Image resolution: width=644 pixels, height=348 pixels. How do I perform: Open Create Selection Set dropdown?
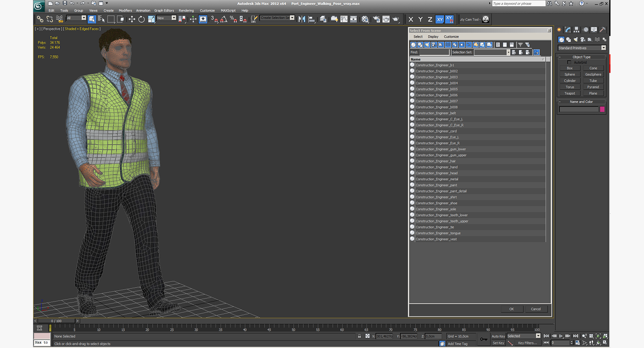(277, 18)
